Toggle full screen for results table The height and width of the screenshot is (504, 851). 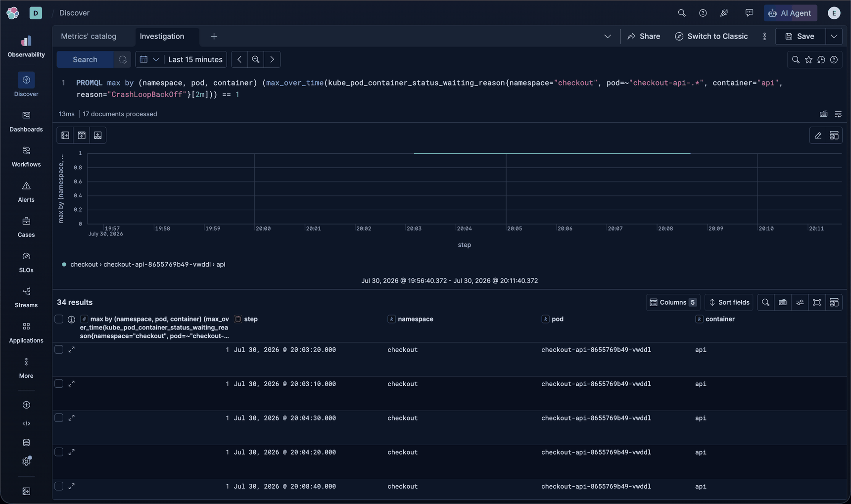coord(817,302)
